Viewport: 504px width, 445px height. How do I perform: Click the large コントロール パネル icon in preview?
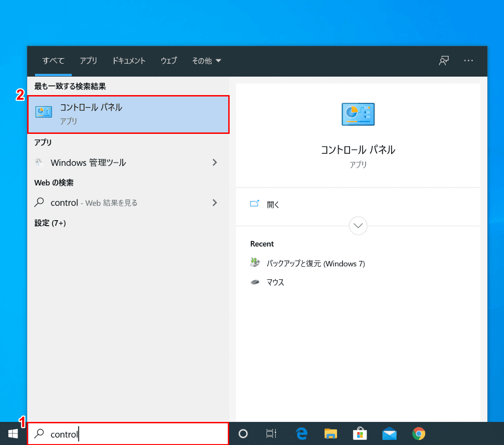358,114
